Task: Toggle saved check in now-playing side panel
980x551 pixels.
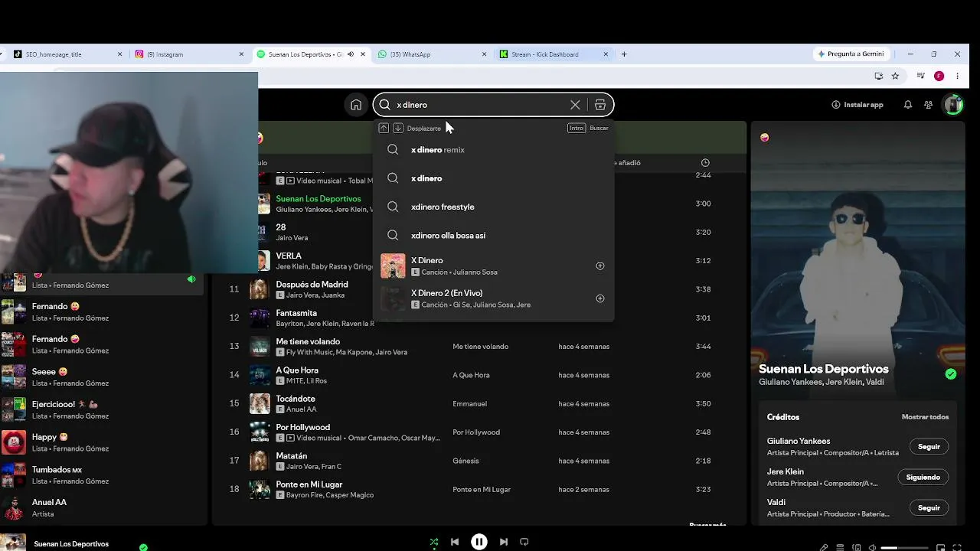Action: 951,374
